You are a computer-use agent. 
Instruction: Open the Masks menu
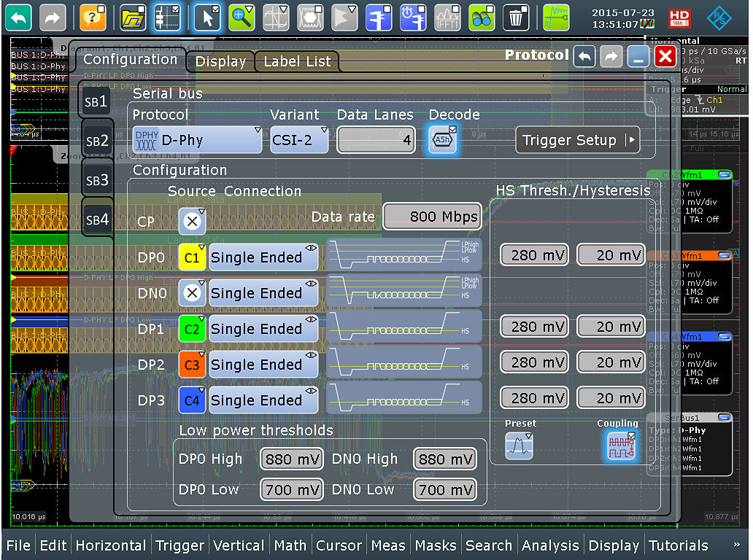[x=436, y=545]
